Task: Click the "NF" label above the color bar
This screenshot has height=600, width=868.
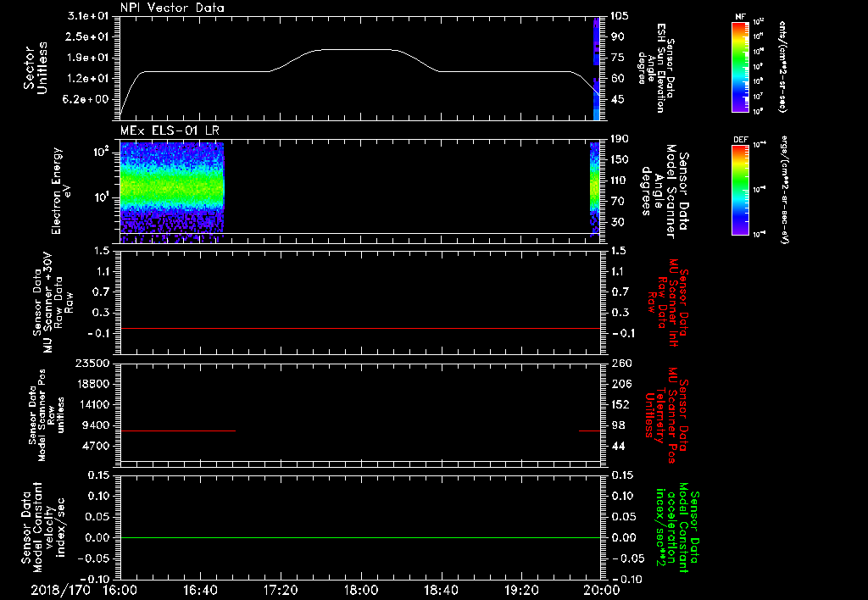Action: (740, 17)
